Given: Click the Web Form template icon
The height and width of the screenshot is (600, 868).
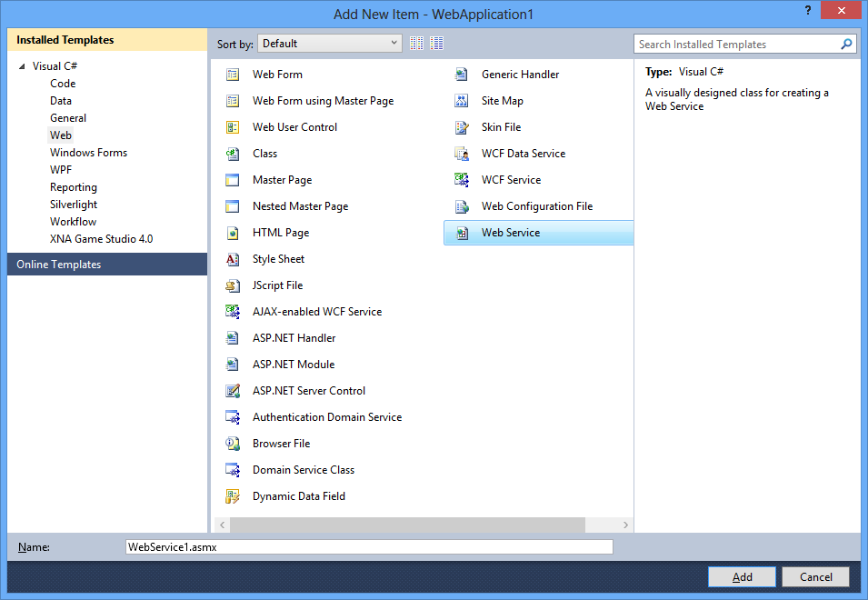Looking at the screenshot, I should click(x=233, y=75).
